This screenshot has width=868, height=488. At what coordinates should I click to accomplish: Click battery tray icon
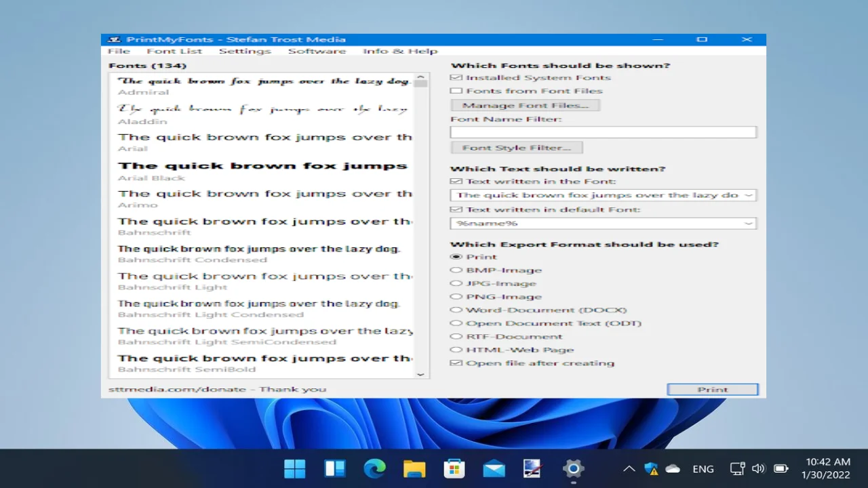pos(781,468)
